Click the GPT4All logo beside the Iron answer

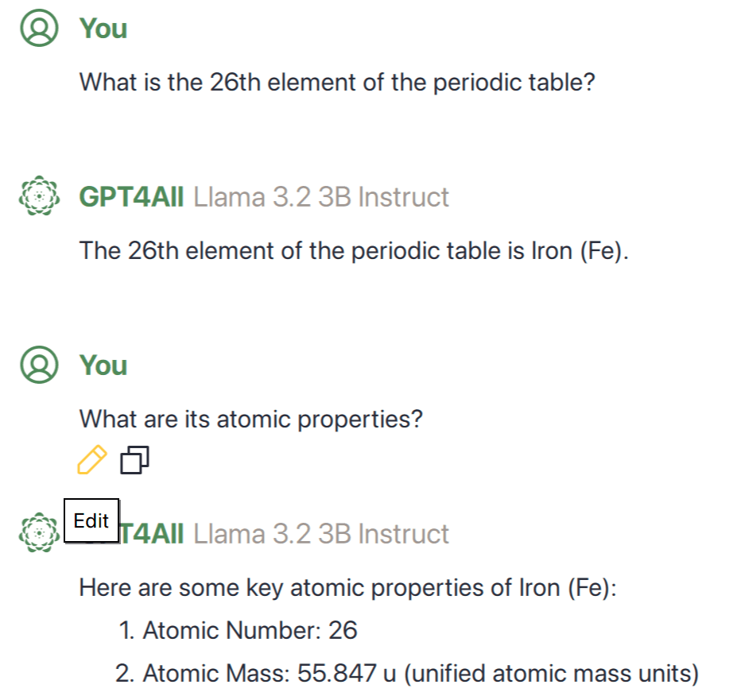(39, 197)
